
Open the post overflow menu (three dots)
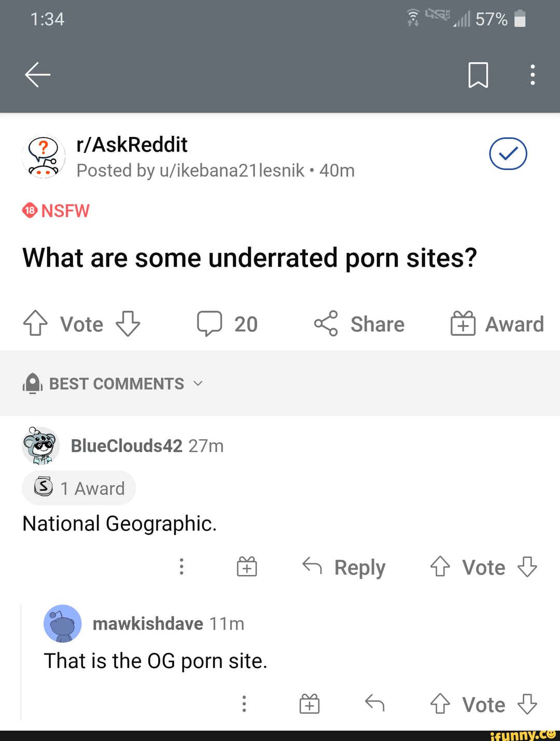[x=532, y=75]
